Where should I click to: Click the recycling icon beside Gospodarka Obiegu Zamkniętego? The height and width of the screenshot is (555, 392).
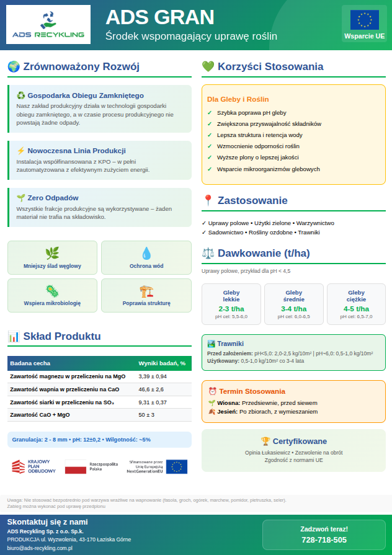pos(21,95)
